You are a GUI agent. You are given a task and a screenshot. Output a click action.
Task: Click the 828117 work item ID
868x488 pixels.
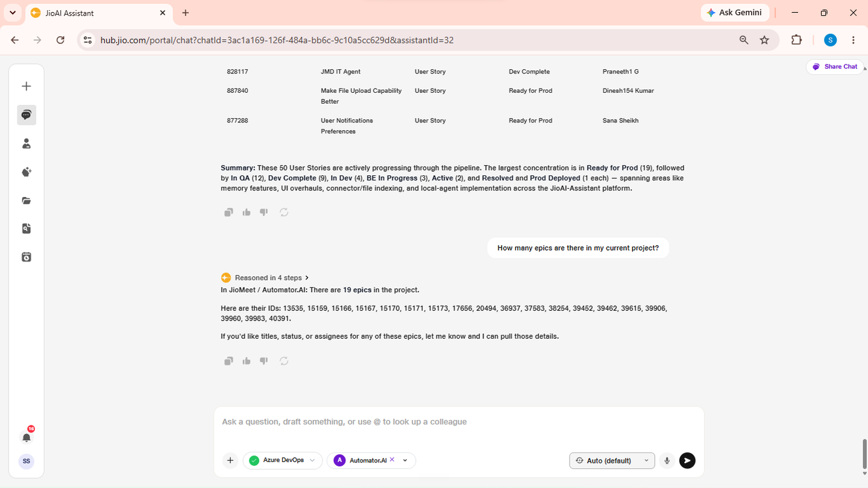[237, 72]
